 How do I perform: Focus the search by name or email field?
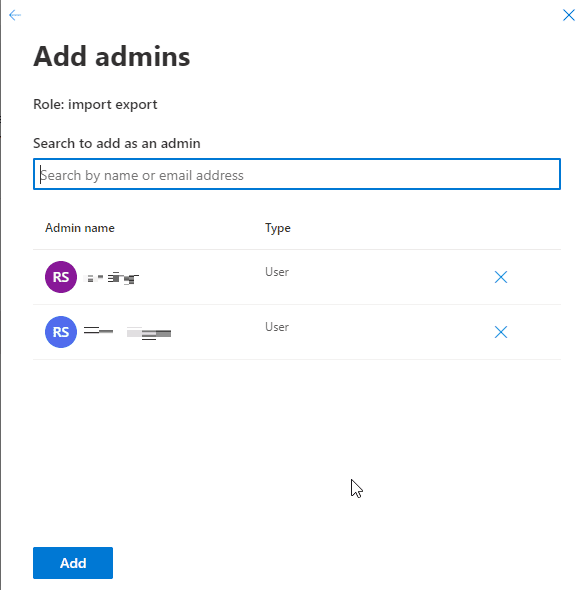[x=297, y=174]
